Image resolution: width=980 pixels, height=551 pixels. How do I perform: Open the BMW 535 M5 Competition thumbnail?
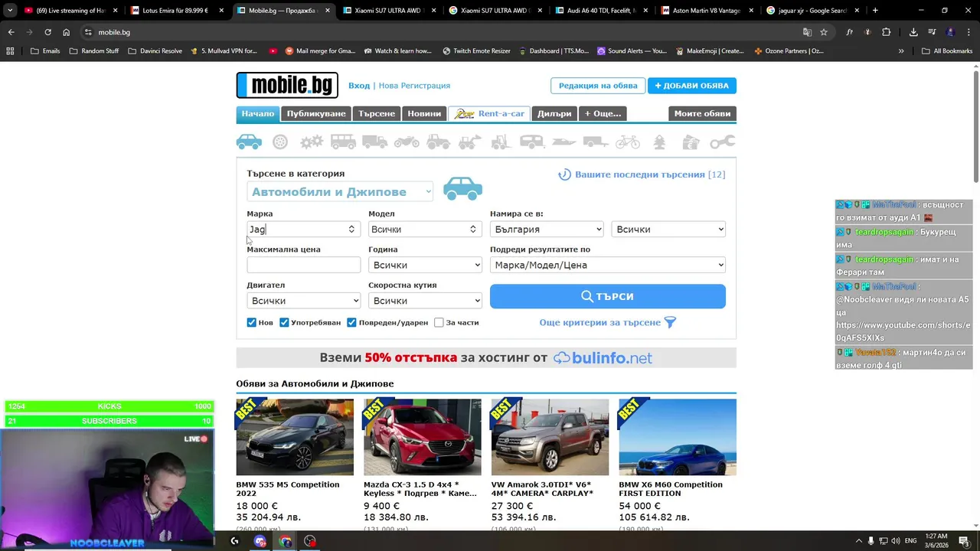tap(295, 437)
